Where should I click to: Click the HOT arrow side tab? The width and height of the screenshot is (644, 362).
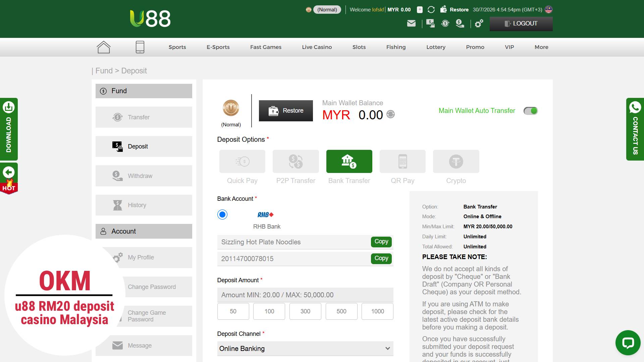click(x=9, y=179)
